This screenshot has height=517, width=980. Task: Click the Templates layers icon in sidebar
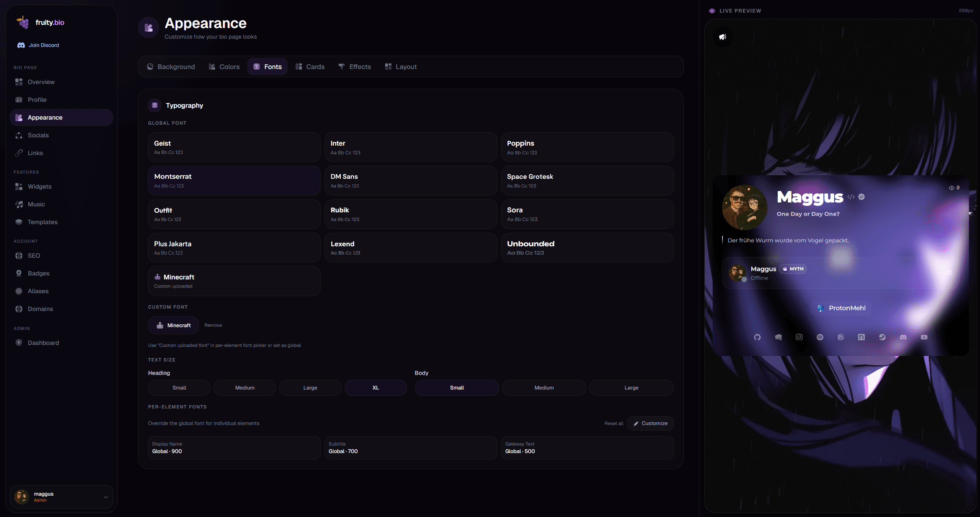point(19,222)
